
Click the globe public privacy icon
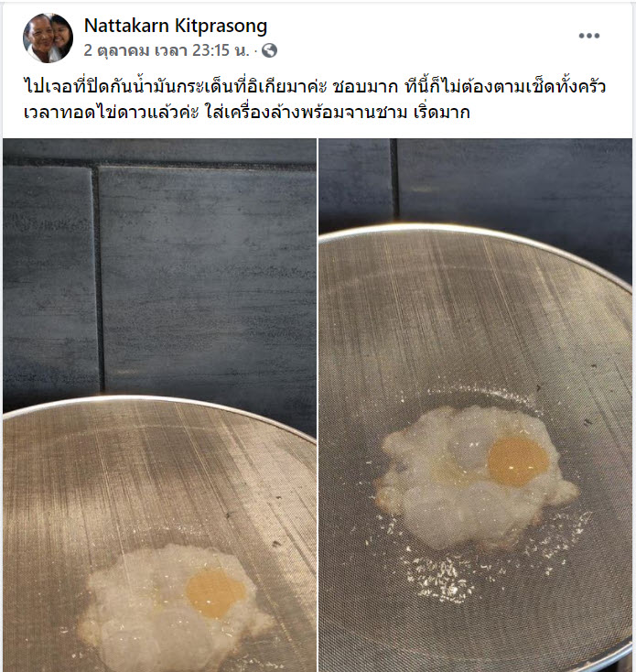[269, 51]
